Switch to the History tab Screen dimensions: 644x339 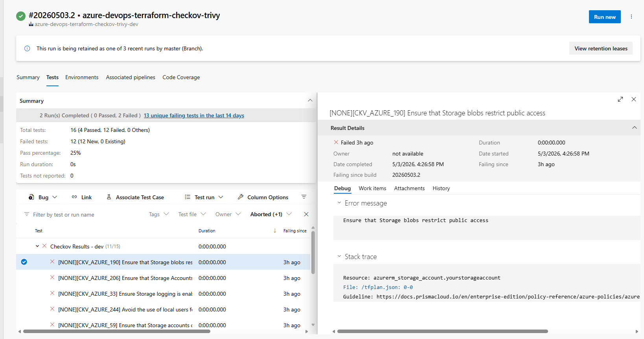[441, 188]
